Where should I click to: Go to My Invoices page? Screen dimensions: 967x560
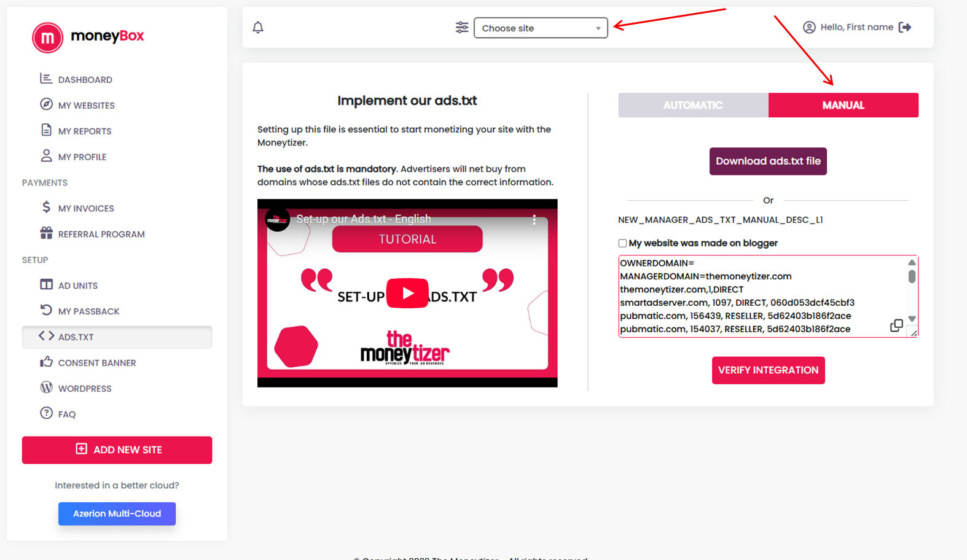click(85, 209)
